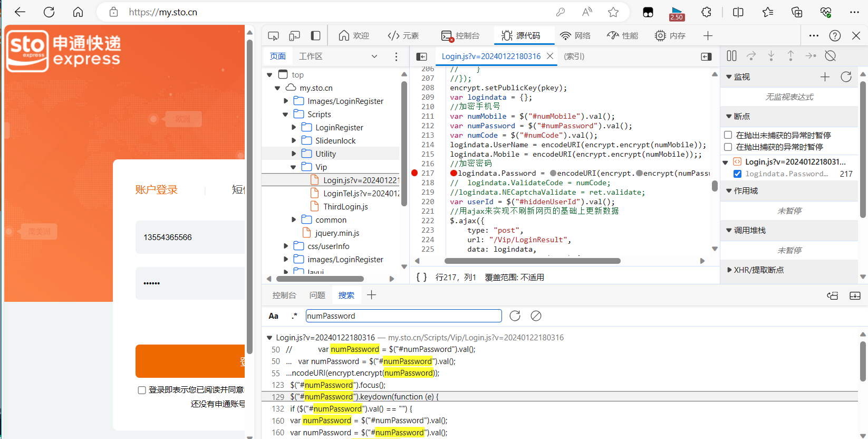Collapse the Vip folder
This screenshot has width=868, height=439.
(x=293, y=167)
